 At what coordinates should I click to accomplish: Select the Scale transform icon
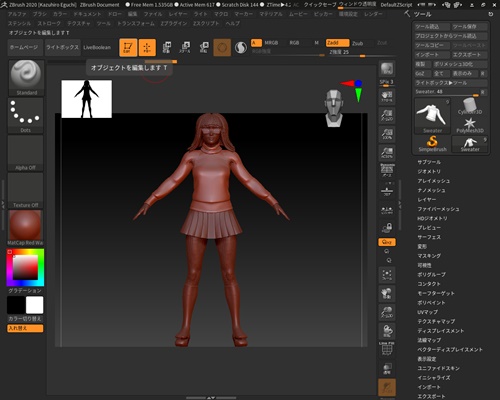coord(185,47)
